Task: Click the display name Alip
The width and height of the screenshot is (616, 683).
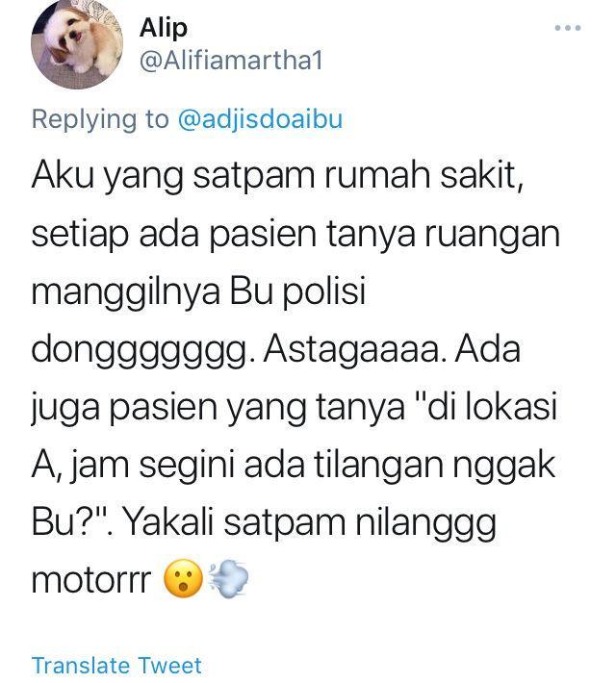Action: [164, 28]
